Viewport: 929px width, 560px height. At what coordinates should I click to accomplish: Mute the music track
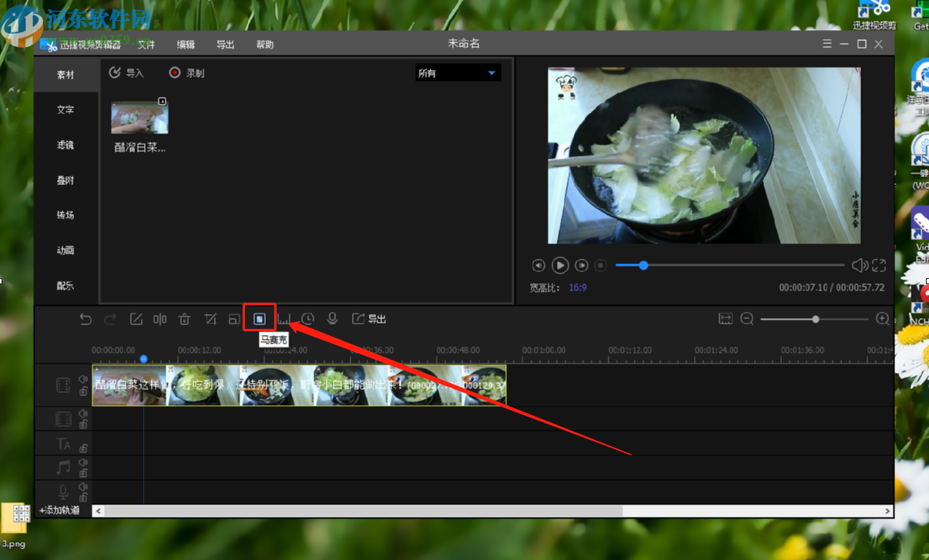pos(83,463)
